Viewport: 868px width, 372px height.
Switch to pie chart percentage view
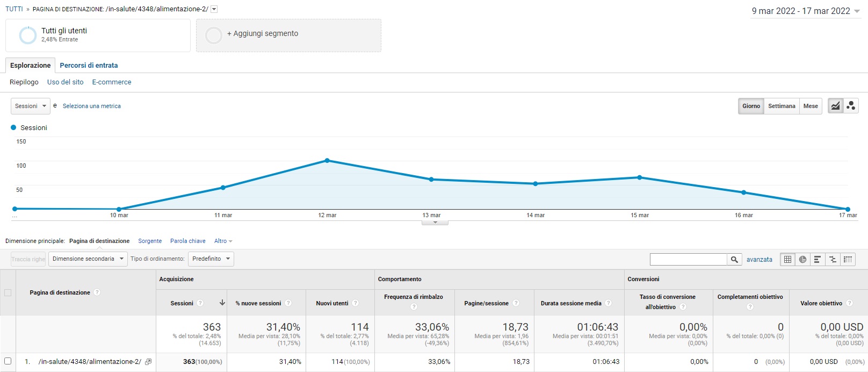pos(802,259)
